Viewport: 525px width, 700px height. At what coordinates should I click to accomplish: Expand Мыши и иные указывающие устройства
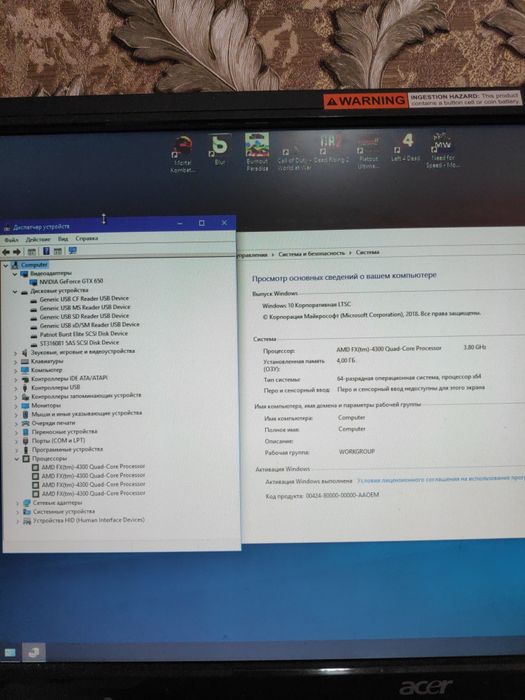pos(16,414)
